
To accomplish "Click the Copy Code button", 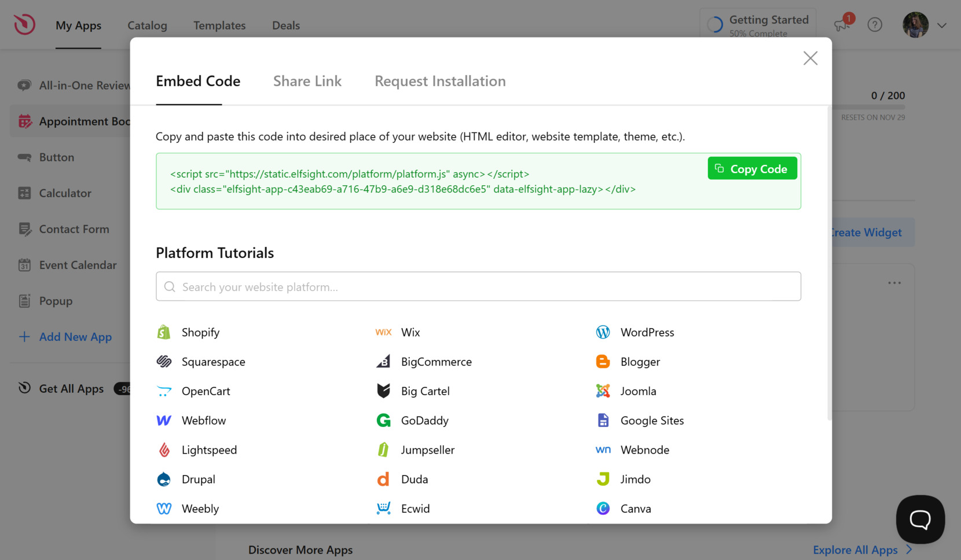I will 752,168.
